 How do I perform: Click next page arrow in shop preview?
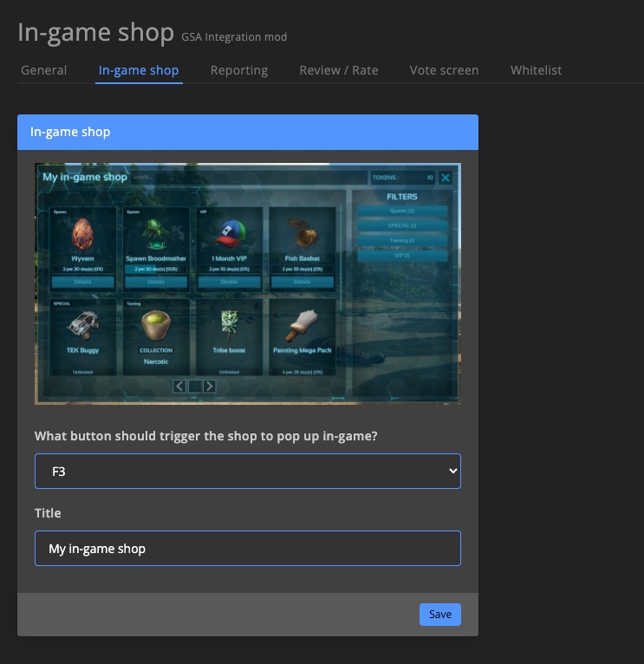click(209, 386)
